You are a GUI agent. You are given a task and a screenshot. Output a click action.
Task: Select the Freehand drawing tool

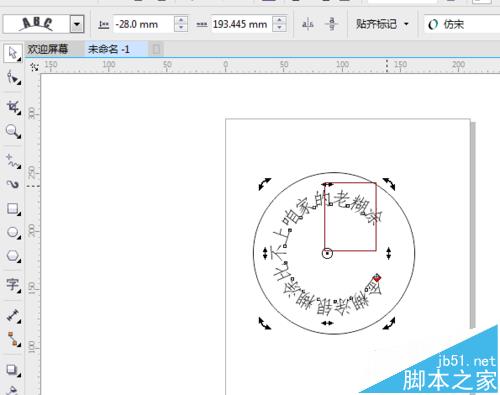pos(13,161)
